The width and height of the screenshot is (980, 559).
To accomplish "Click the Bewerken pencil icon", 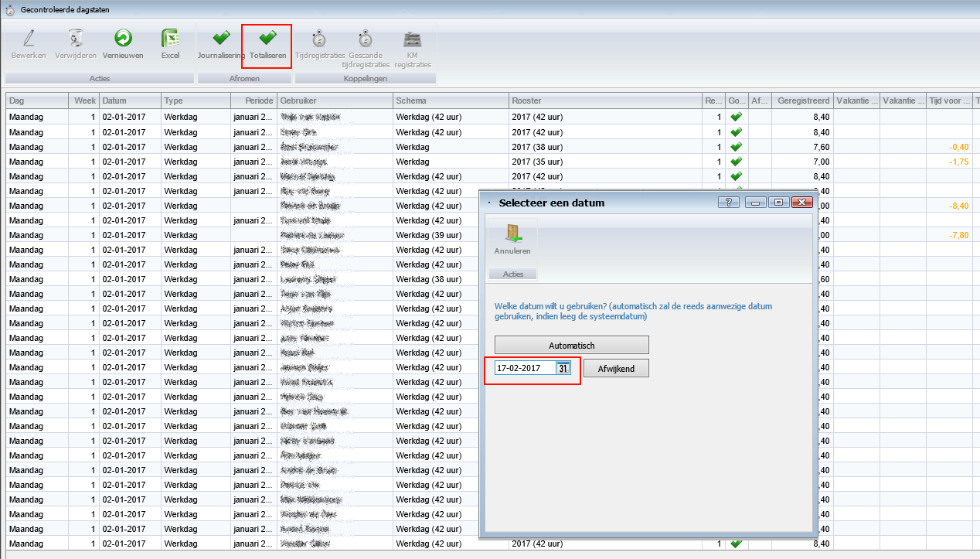I will (x=29, y=39).
